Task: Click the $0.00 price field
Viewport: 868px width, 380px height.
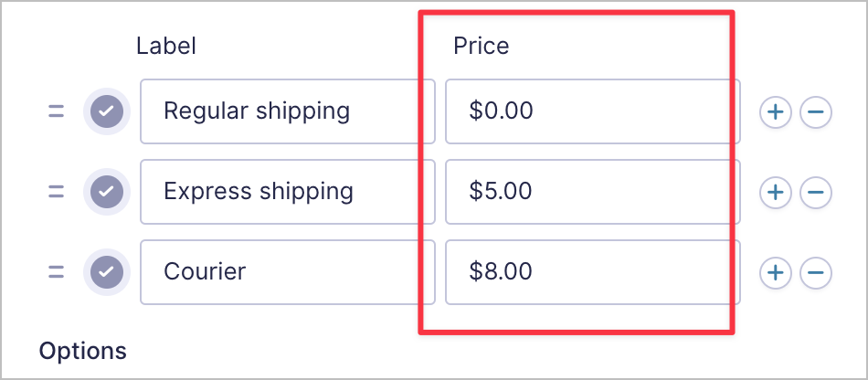Action: click(592, 111)
